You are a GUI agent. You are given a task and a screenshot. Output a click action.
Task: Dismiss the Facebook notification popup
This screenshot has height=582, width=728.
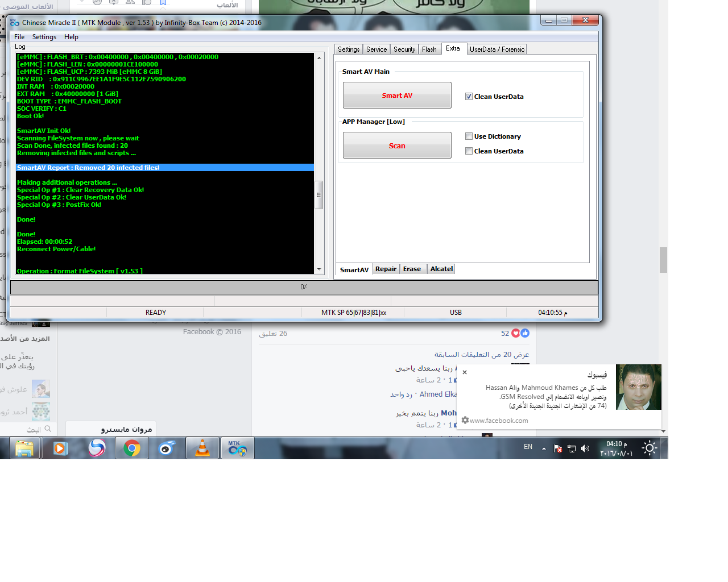pos(465,372)
